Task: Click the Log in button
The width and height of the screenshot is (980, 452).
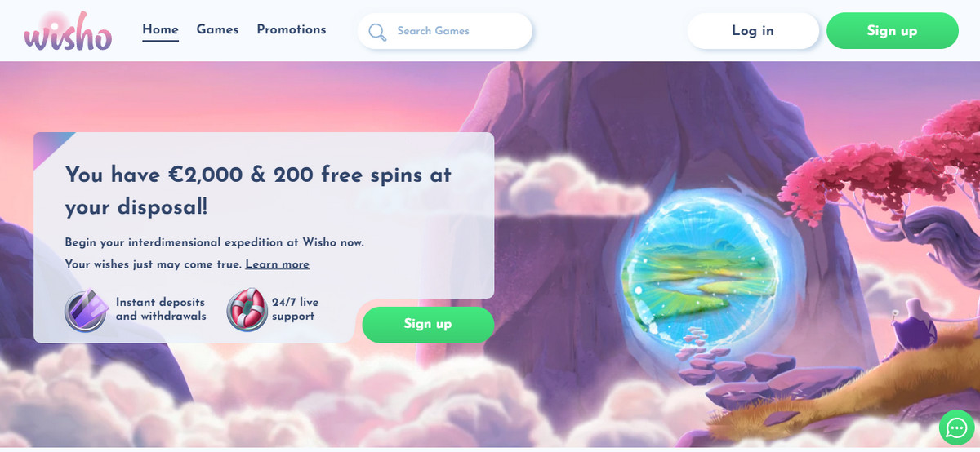Action: [x=753, y=31]
